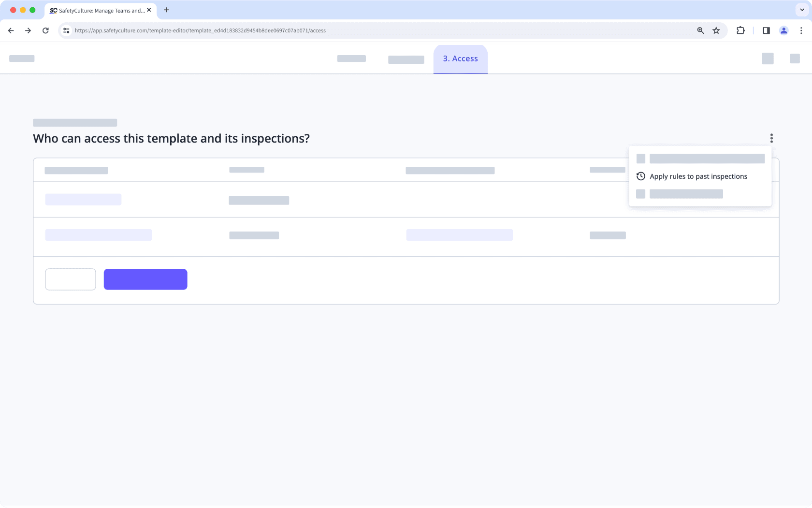This screenshot has height=508, width=812.
Task: Open the browser side panel icon
Action: click(x=766, y=30)
